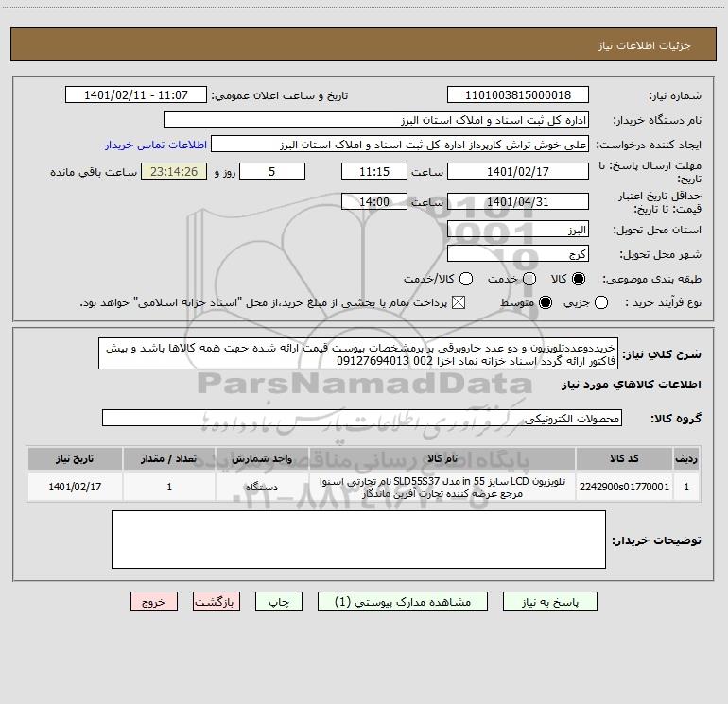Click the announcement date field 1401/02/11 - 11:07
728x704 pixels.
click(x=136, y=95)
